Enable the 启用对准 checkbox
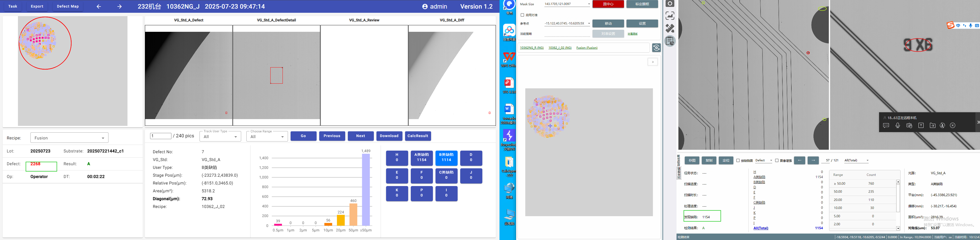 (522, 15)
